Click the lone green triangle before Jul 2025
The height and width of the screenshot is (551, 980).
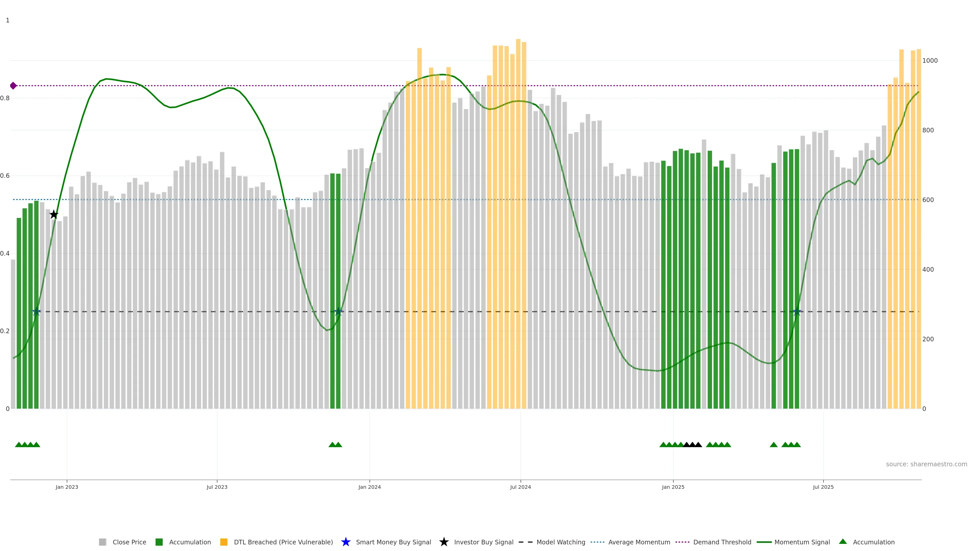click(774, 445)
